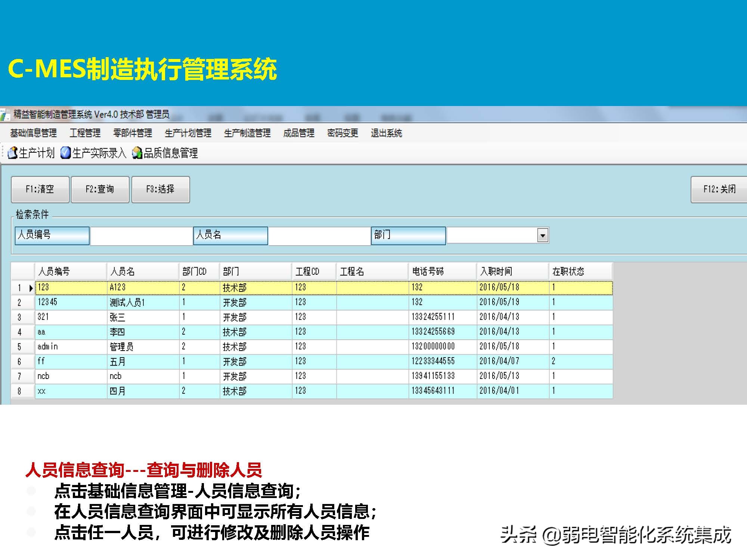The height and width of the screenshot is (560, 747).
Task: Open the 密码变更 menu
Action: click(x=342, y=133)
